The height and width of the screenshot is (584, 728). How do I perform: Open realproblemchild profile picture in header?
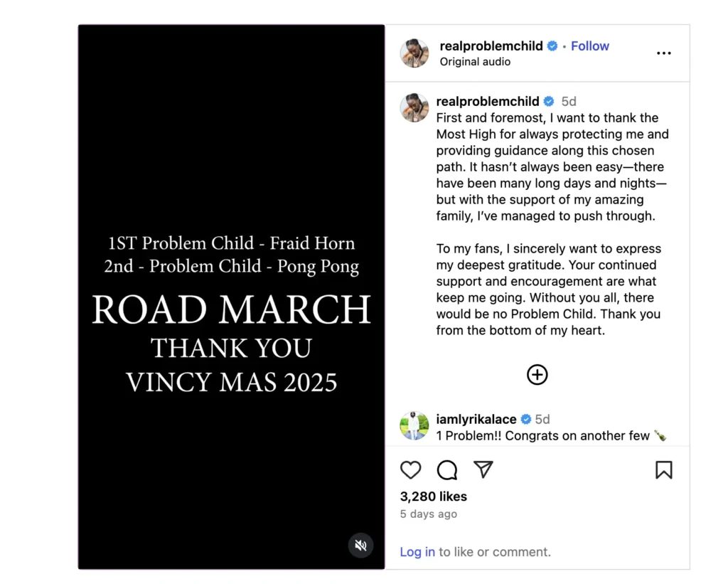(x=414, y=53)
